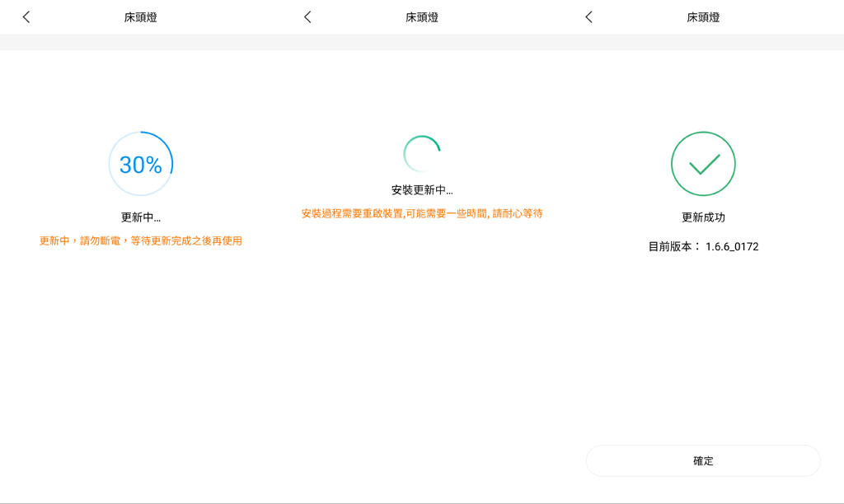Screen dimensions: 844x504
Task: Tap back arrow on update success screen
Action: tap(588, 17)
